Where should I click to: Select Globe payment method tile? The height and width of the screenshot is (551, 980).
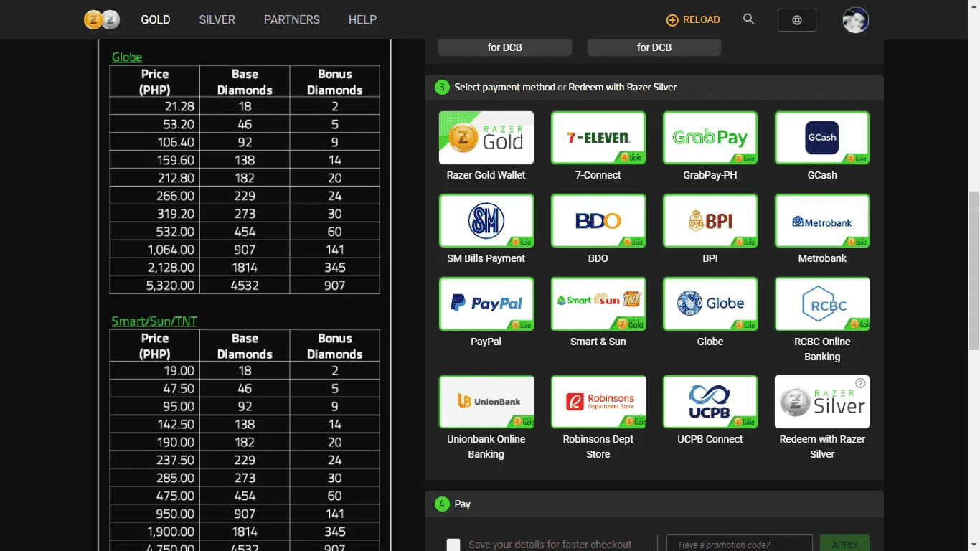point(710,304)
